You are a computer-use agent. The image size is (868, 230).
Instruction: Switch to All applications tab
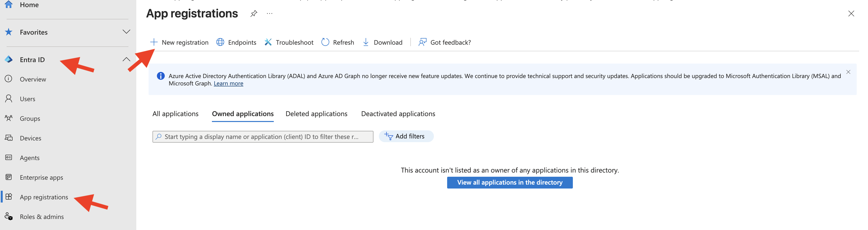tap(175, 114)
